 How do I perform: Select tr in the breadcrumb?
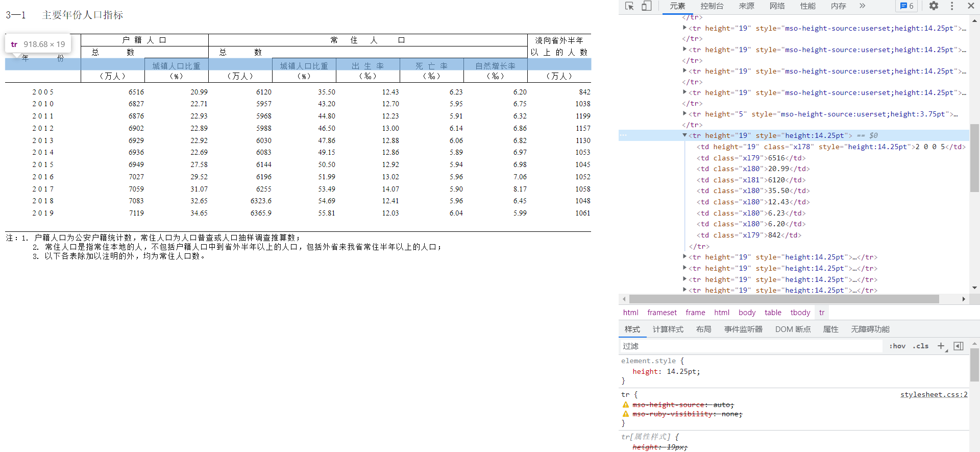click(822, 313)
